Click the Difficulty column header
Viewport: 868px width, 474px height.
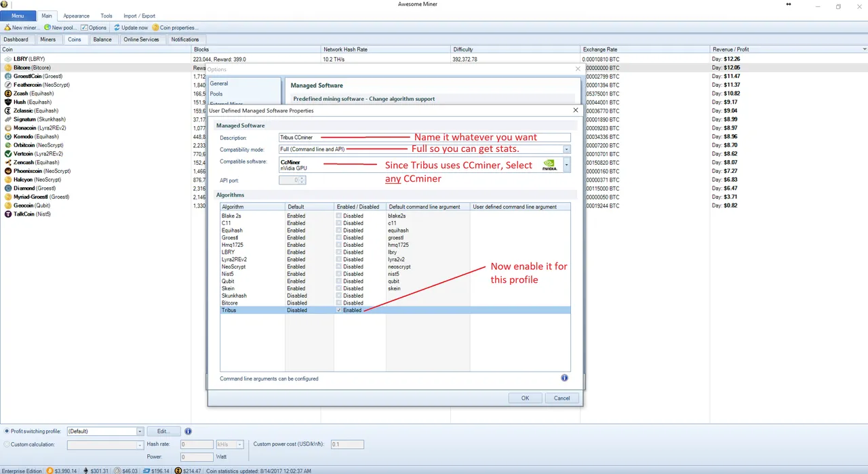(515, 50)
